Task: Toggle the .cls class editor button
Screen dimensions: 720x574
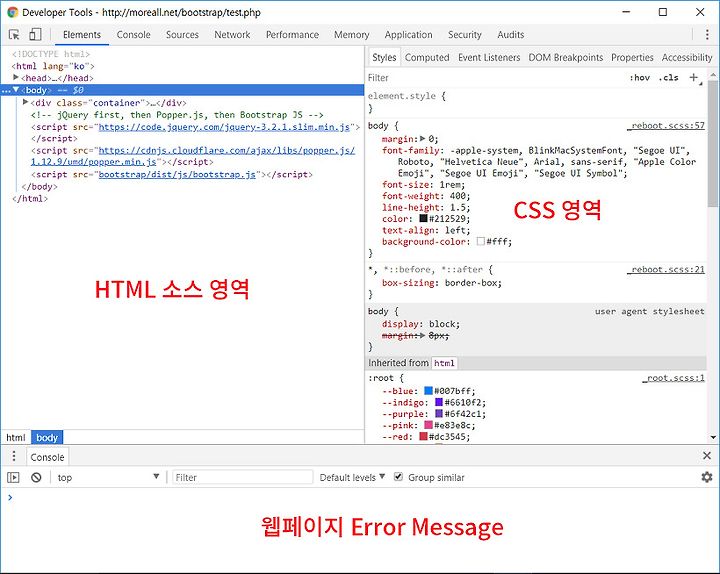Action: point(669,78)
